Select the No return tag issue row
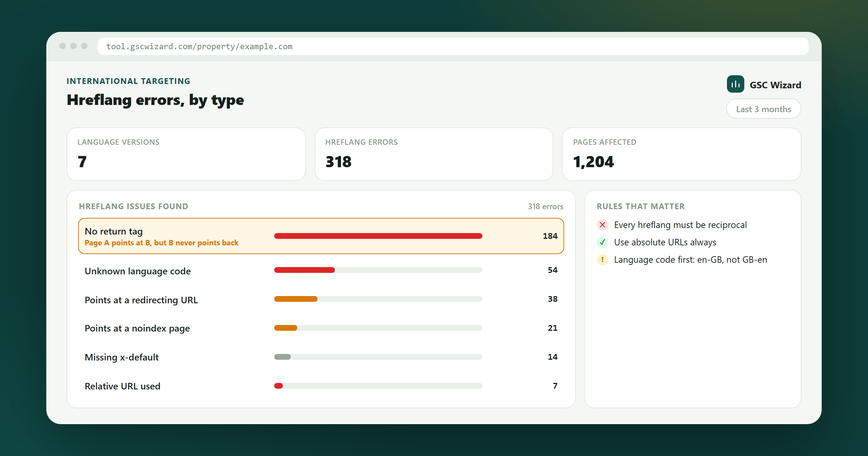 point(321,236)
